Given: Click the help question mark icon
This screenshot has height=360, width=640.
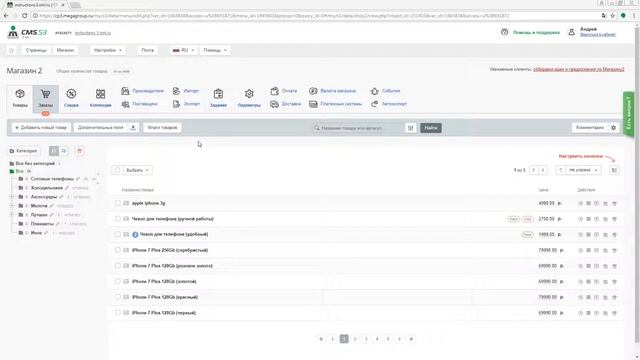Looking at the screenshot, I should coord(504,32).
